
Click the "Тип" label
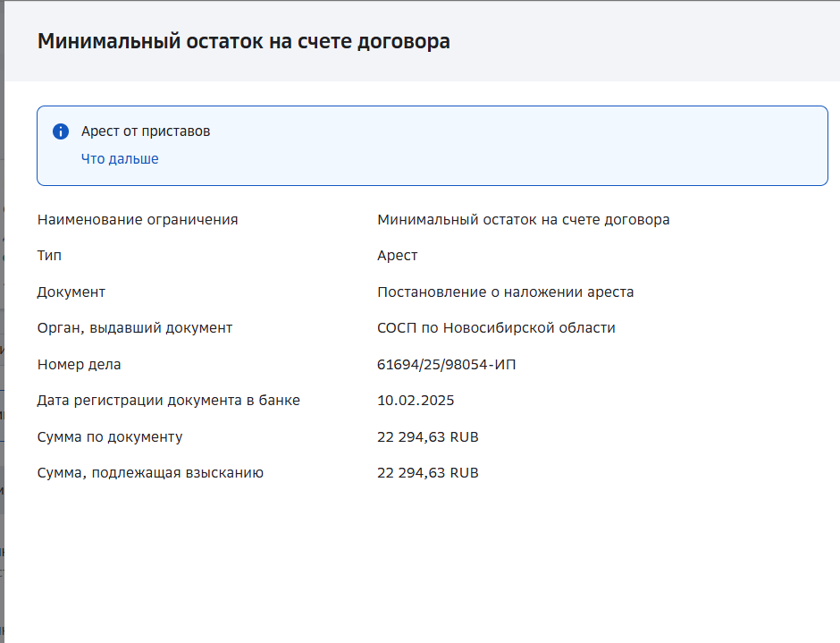coord(49,256)
